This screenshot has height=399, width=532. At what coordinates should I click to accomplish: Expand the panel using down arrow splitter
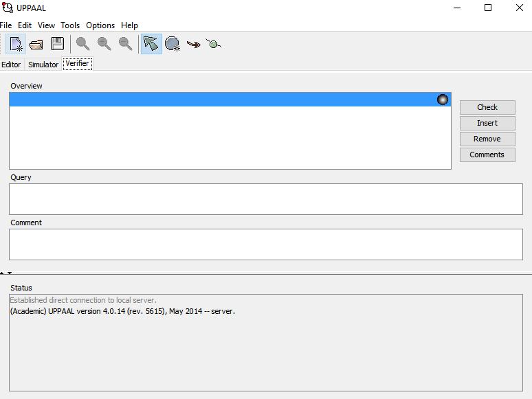pos(10,273)
